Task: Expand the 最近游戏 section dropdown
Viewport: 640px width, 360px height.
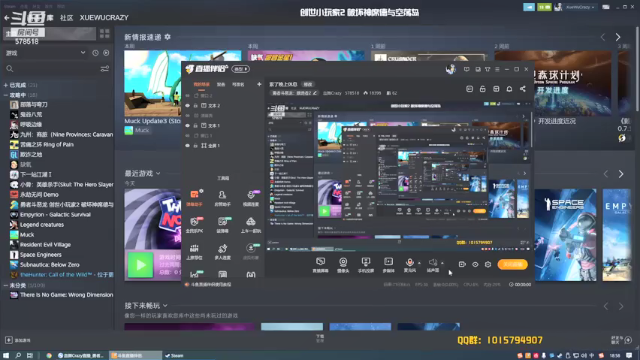Action: point(158,173)
